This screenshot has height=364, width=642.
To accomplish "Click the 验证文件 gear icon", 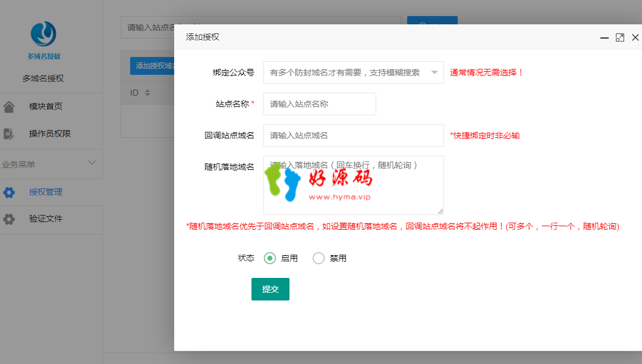I will tap(8, 219).
